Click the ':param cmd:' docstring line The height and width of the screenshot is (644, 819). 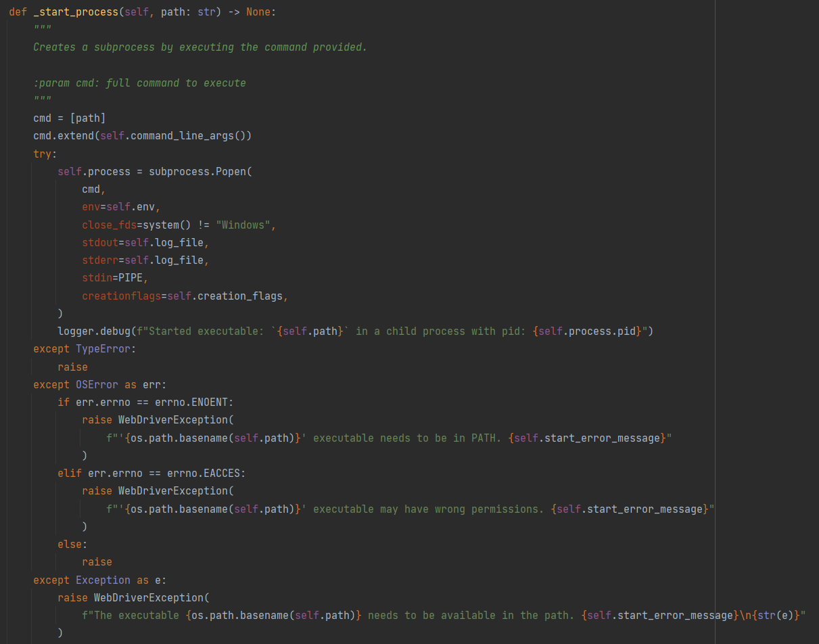(x=139, y=83)
